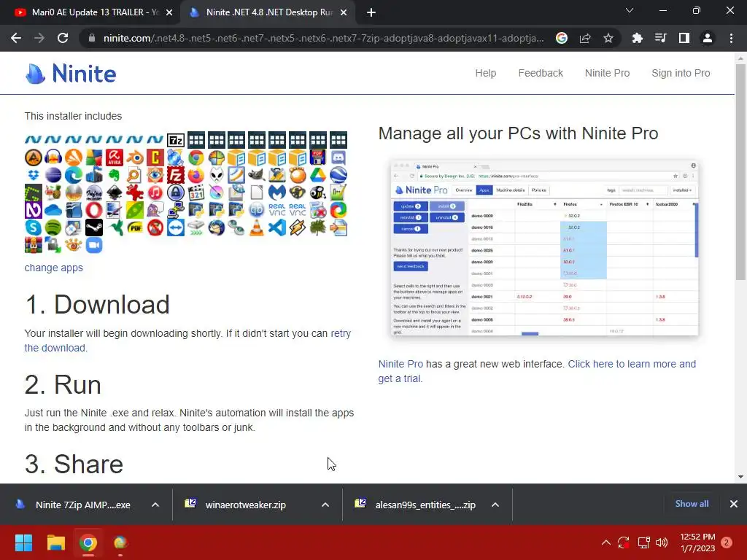Share this page via the share icon
Viewport: 747px width, 560px height.
pos(585,38)
